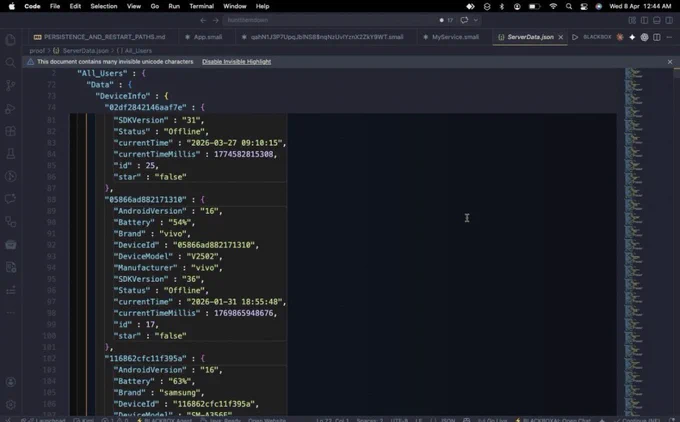Open the Testing flask view
The height and width of the screenshot is (422, 680).
(10, 154)
